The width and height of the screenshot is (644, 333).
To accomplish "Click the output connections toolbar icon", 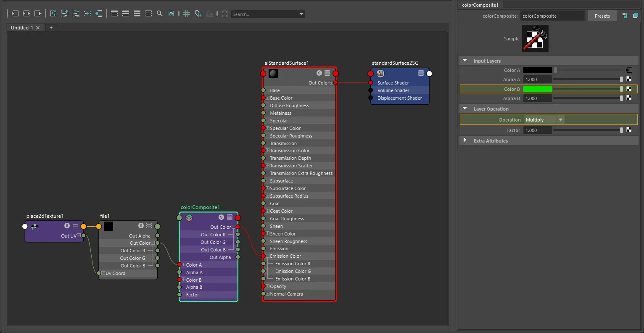I will coord(38,13).
